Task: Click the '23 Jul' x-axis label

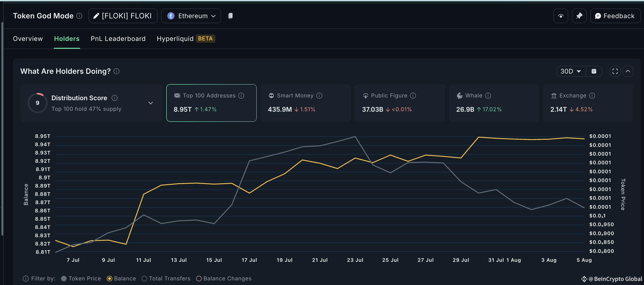Action: [x=355, y=260]
